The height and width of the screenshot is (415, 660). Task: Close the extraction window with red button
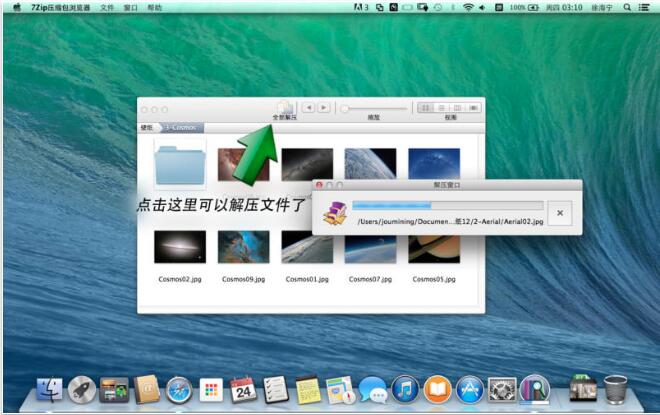click(319, 185)
